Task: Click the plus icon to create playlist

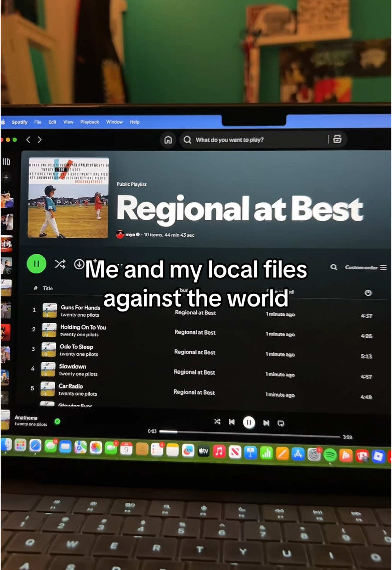Action: [x=6, y=177]
